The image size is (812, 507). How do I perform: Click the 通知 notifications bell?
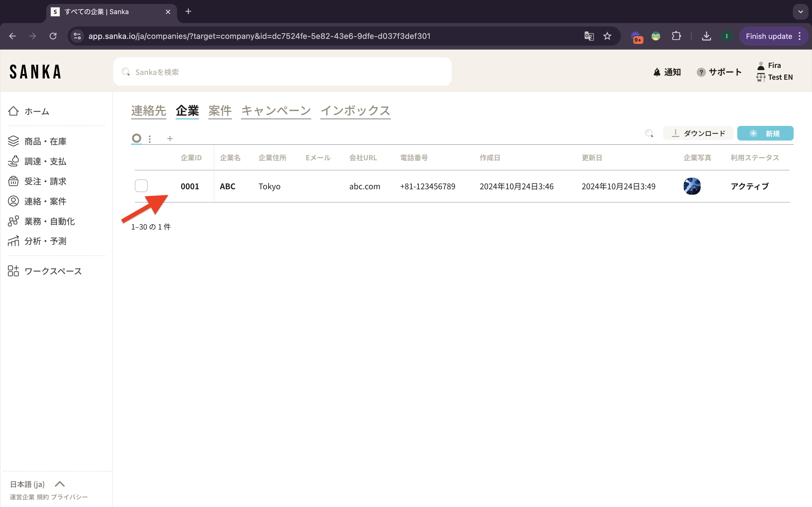click(667, 72)
